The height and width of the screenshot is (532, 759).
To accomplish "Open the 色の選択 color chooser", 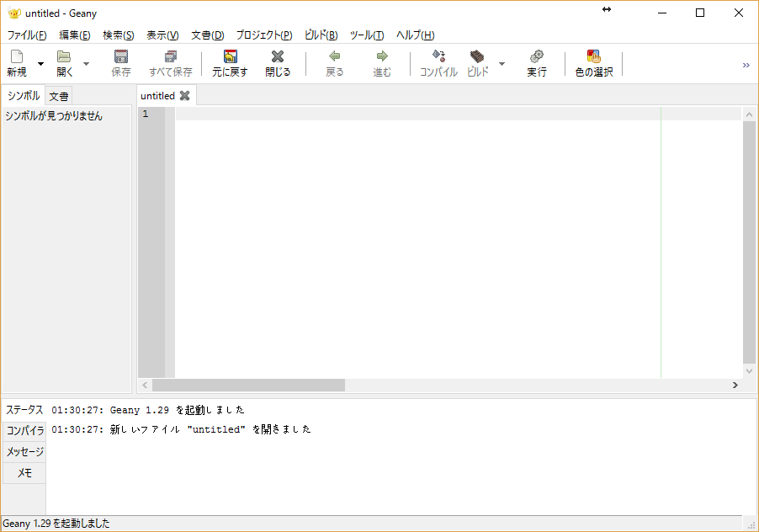I will pyautogui.click(x=592, y=63).
